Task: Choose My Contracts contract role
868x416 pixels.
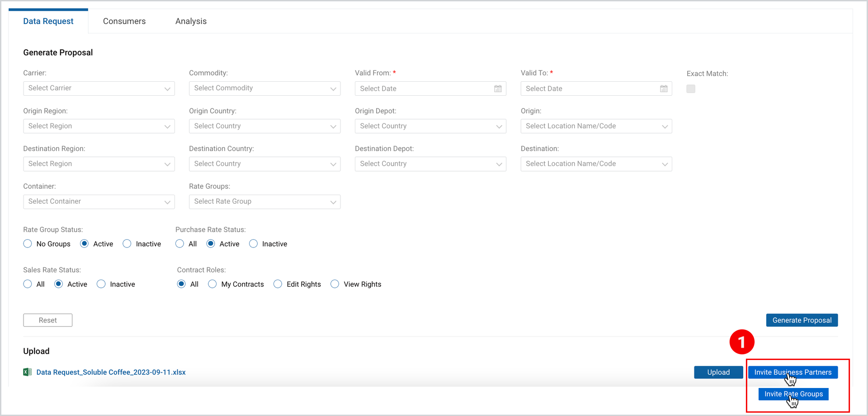Action: click(x=212, y=284)
